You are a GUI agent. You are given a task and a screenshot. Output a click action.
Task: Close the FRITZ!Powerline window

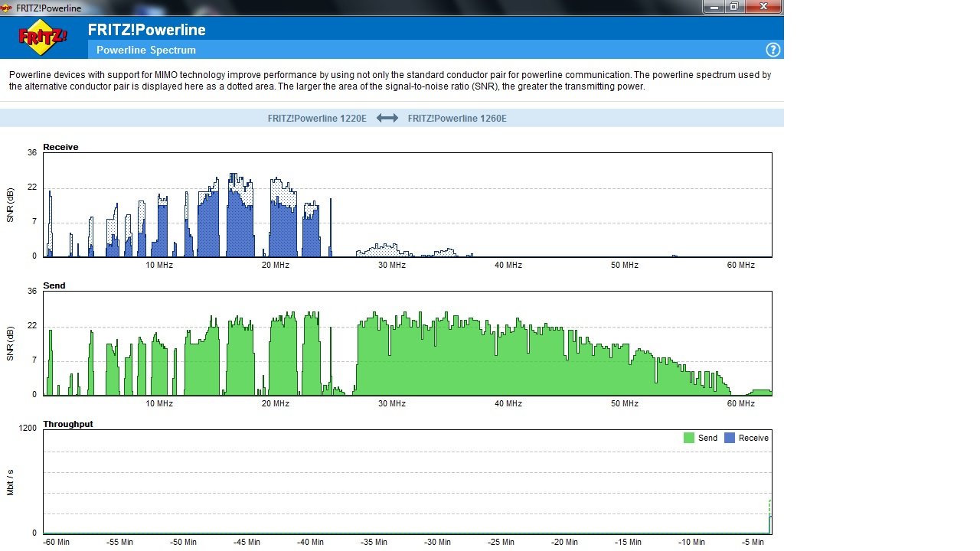763,6
